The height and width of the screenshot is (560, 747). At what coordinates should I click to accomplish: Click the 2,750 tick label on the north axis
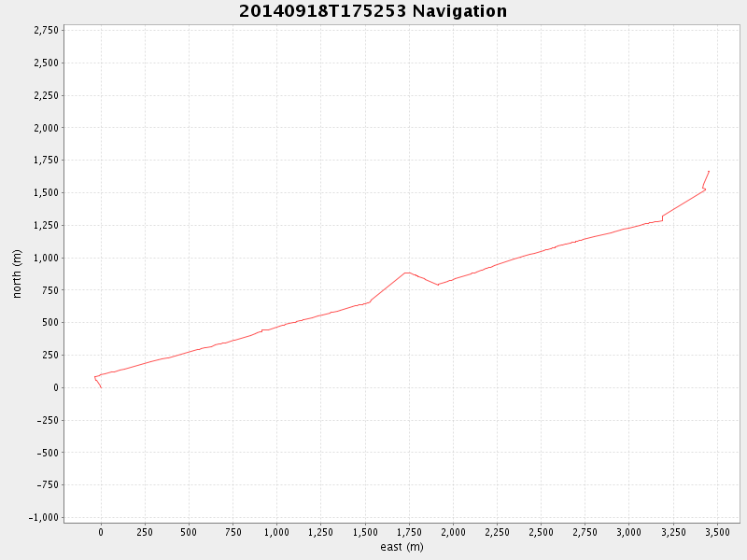[x=46, y=31]
